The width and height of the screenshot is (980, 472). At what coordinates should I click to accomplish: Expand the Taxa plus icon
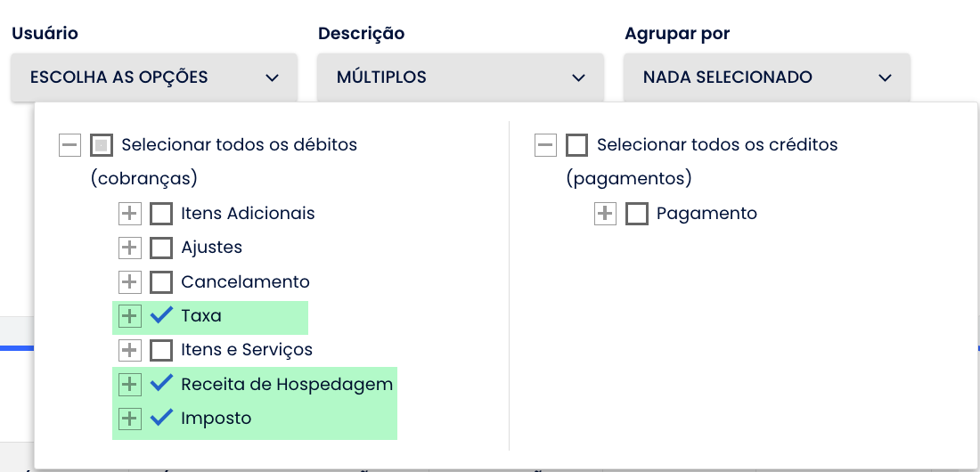coord(130,316)
